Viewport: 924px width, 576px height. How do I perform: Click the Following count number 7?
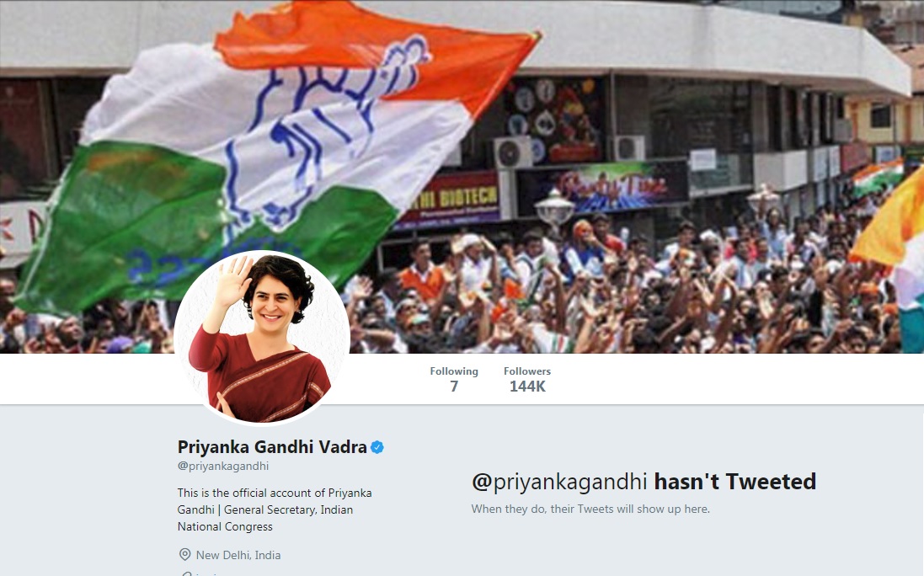pos(454,387)
